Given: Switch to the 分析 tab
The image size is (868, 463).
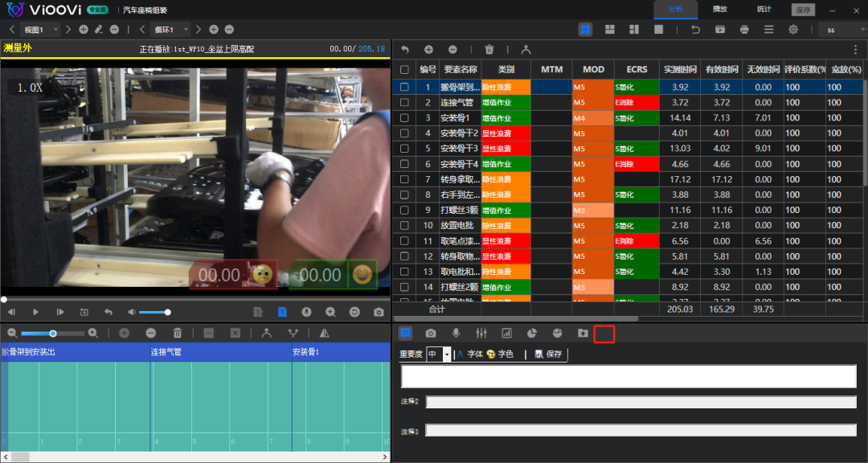Looking at the screenshot, I should coord(675,10).
